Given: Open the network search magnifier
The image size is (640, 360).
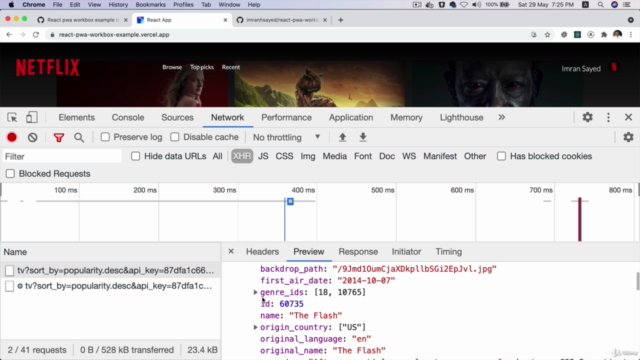Looking at the screenshot, I should coord(79,138).
